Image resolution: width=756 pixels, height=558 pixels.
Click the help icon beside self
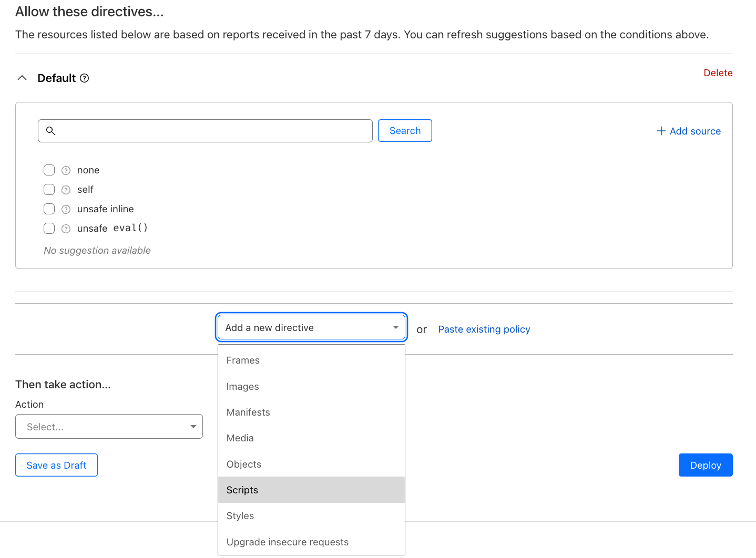tap(66, 190)
